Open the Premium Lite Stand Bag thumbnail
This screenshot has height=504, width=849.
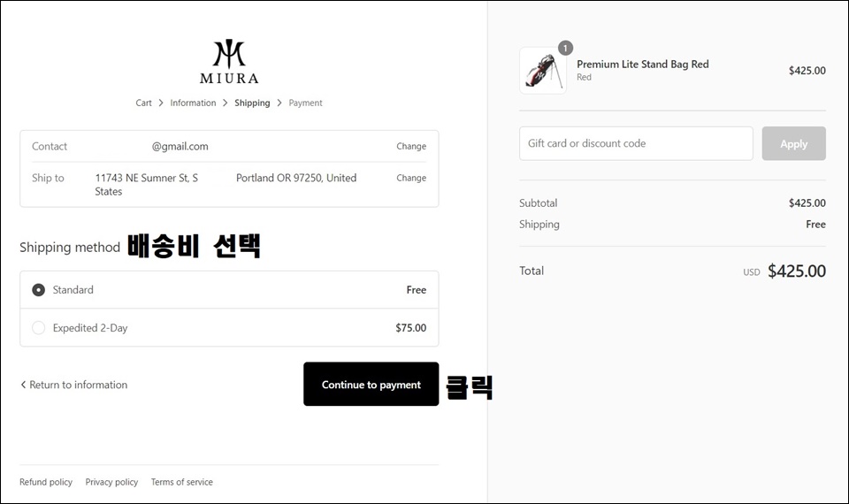tap(543, 71)
